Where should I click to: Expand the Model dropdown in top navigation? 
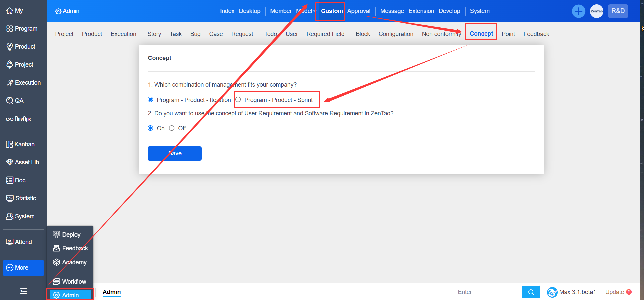pos(306,11)
